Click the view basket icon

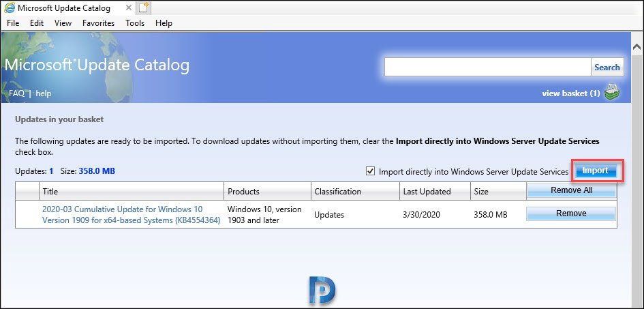tap(611, 93)
